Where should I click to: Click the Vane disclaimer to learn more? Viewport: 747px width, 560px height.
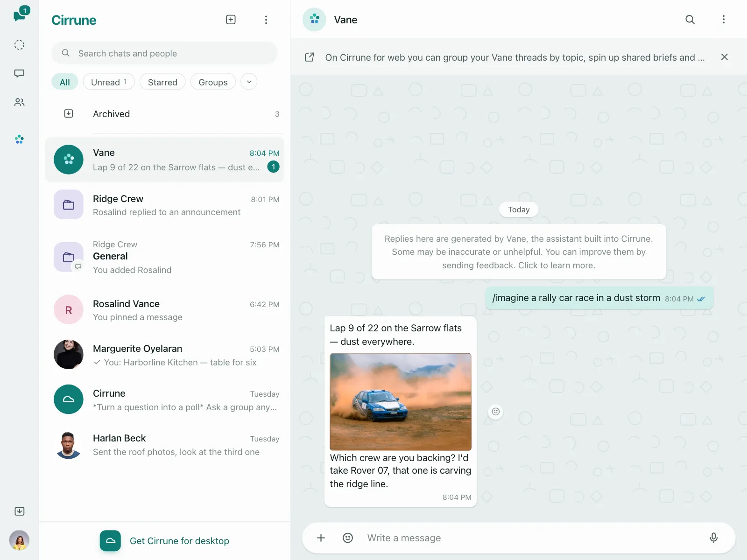click(x=519, y=252)
